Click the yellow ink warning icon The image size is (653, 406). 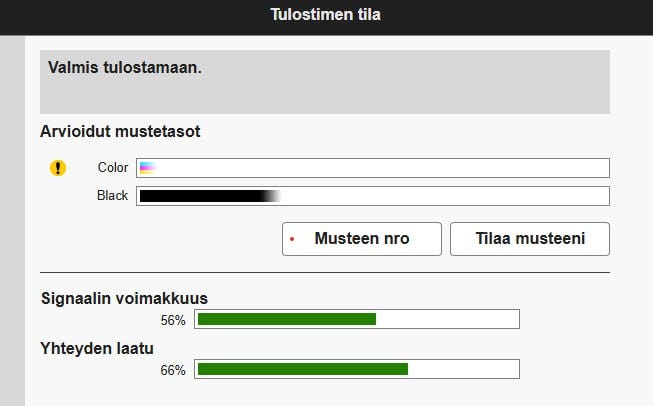[58, 168]
